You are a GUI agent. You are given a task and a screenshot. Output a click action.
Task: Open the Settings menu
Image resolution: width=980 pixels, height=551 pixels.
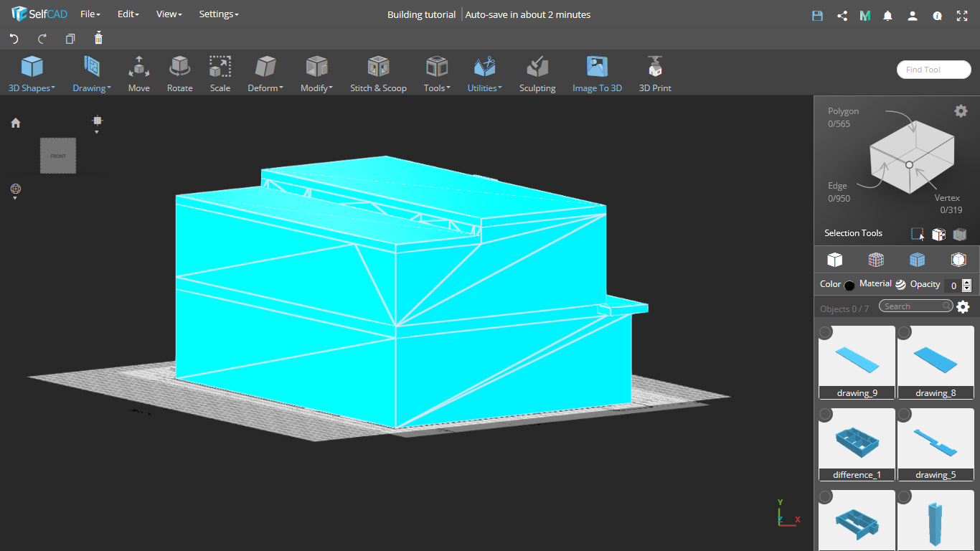(219, 14)
